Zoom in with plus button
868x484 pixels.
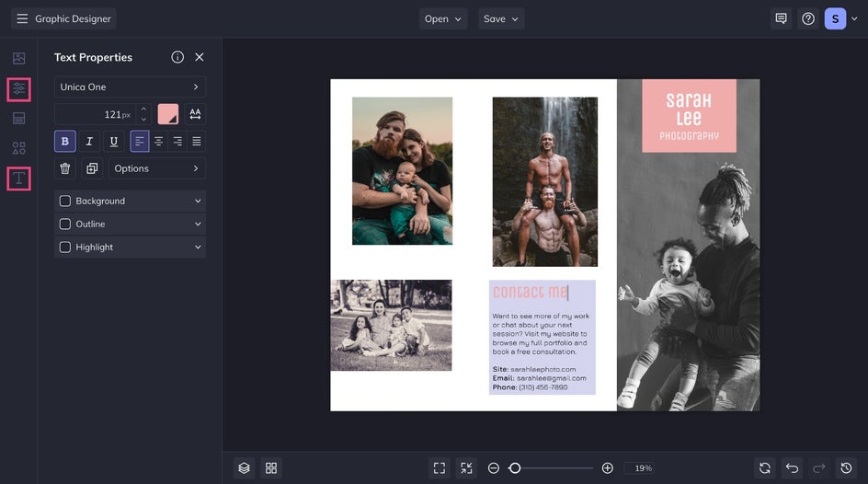(607, 468)
